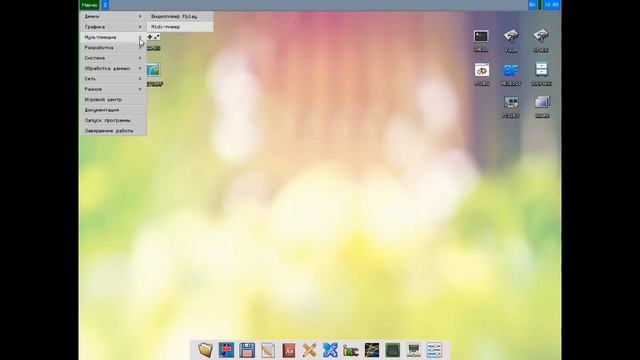Switch the En keyboard layout indicator

tap(532, 5)
